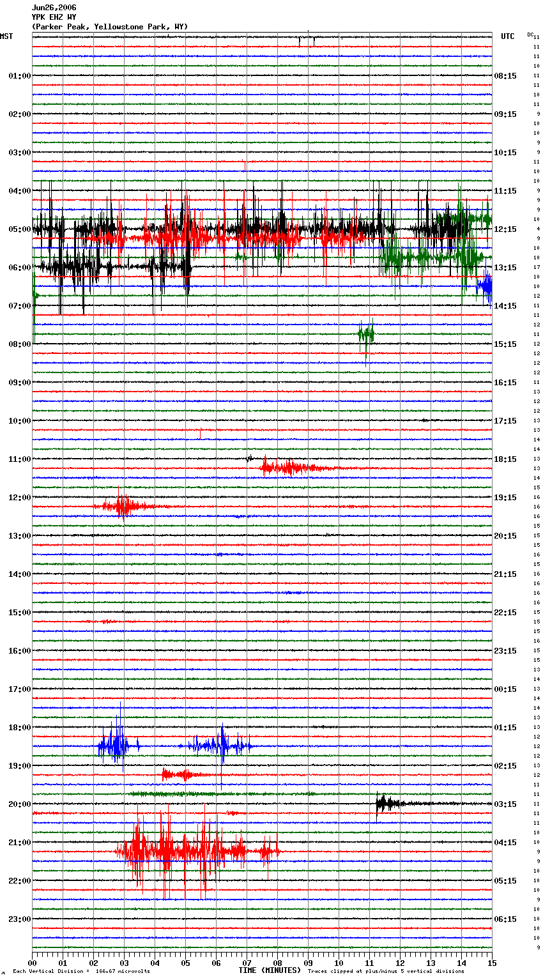Select the 14:00 MST time label

(x=19, y=574)
